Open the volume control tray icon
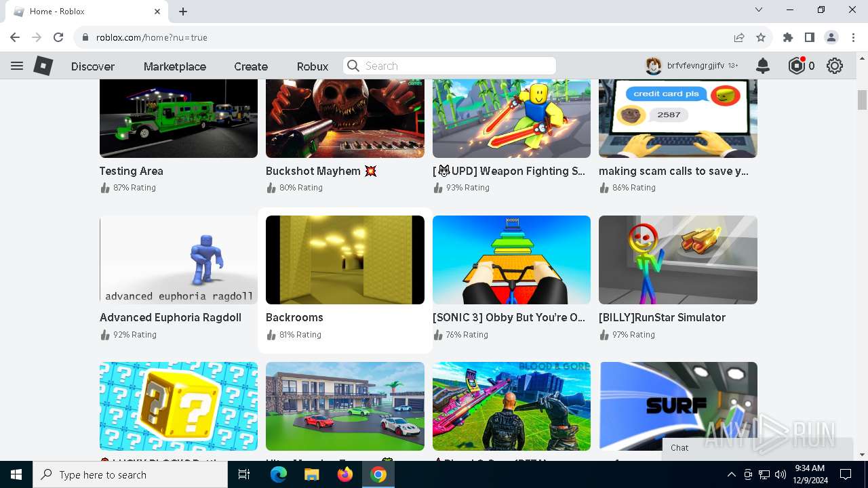868x488 pixels. (x=781, y=474)
